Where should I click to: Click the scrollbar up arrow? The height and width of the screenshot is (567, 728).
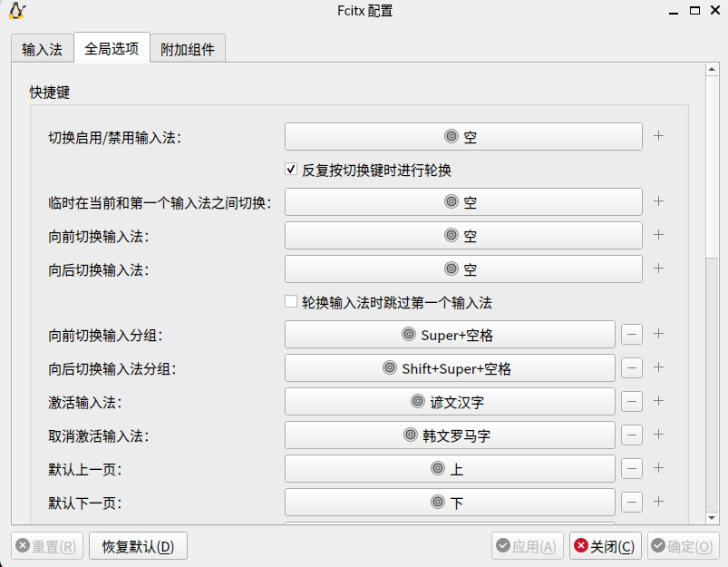point(712,69)
